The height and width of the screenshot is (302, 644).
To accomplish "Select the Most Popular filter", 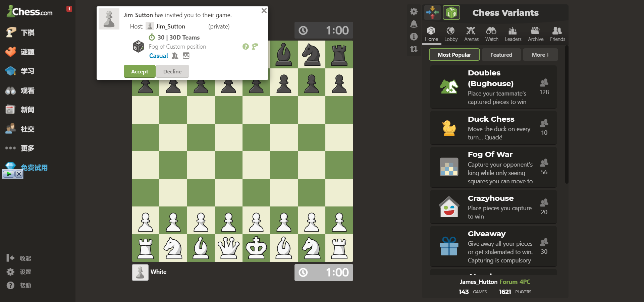I will click(x=454, y=55).
